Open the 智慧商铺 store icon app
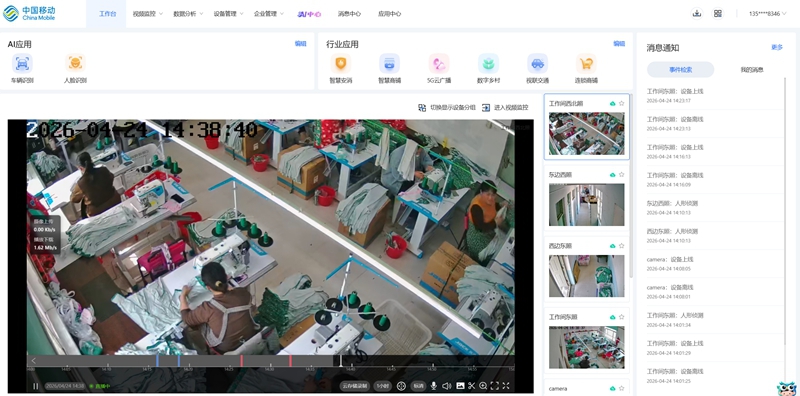800x396 pixels. pyautogui.click(x=389, y=69)
